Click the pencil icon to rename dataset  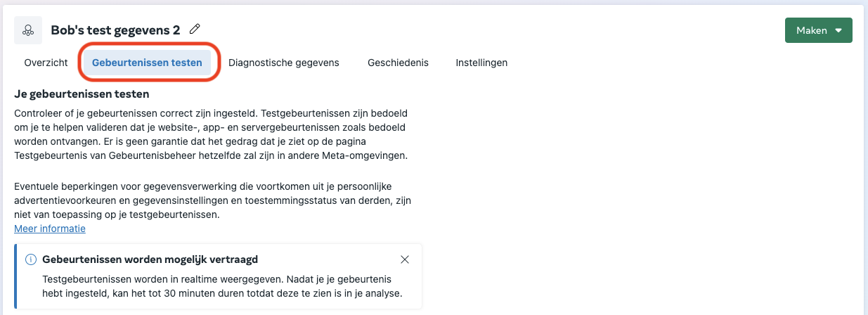[x=195, y=30]
